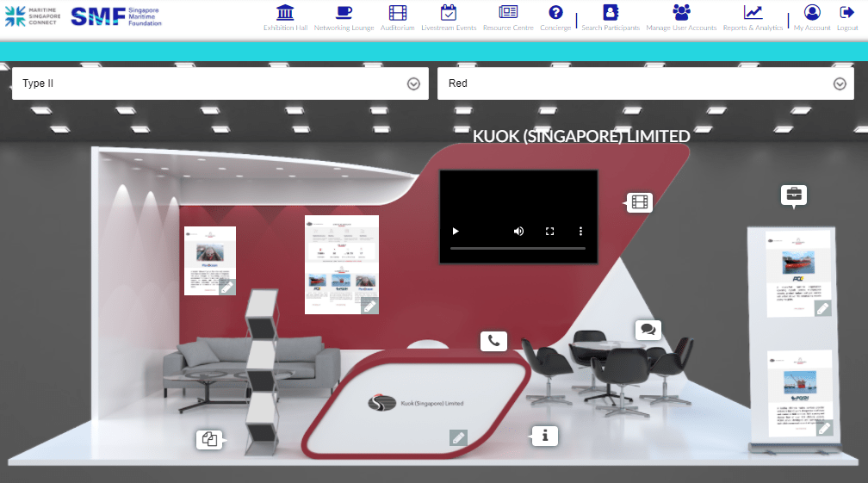The image size is (868, 483).
Task: Click the chat bubbles hotspot icon
Action: tap(648, 330)
